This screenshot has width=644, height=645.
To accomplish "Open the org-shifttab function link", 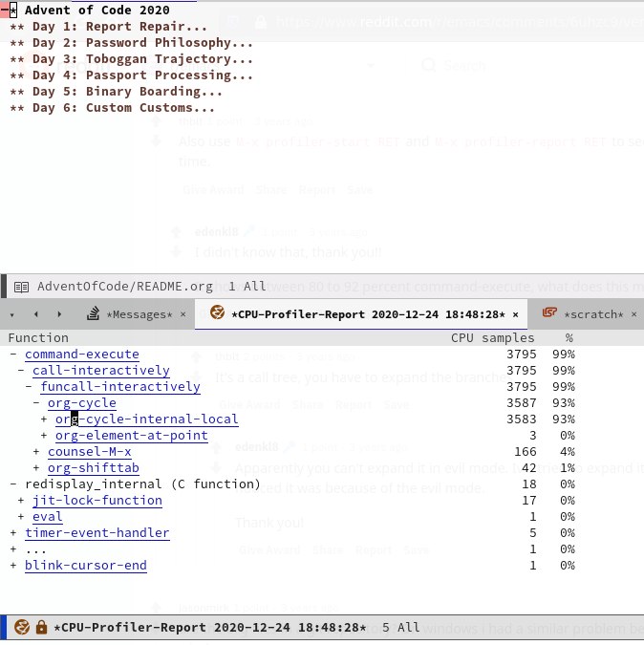I will [x=94, y=468].
